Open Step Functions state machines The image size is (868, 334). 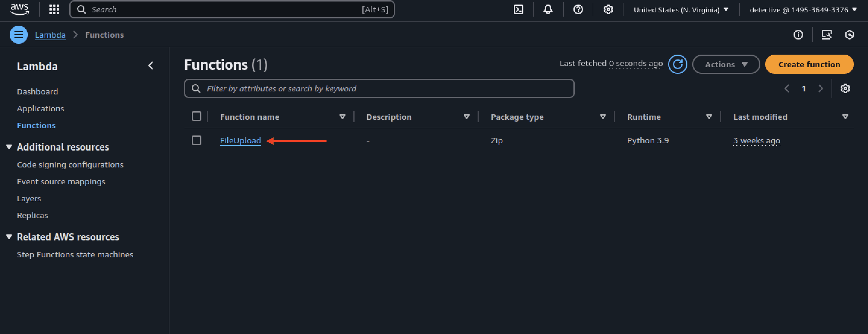[x=75, y=254]
